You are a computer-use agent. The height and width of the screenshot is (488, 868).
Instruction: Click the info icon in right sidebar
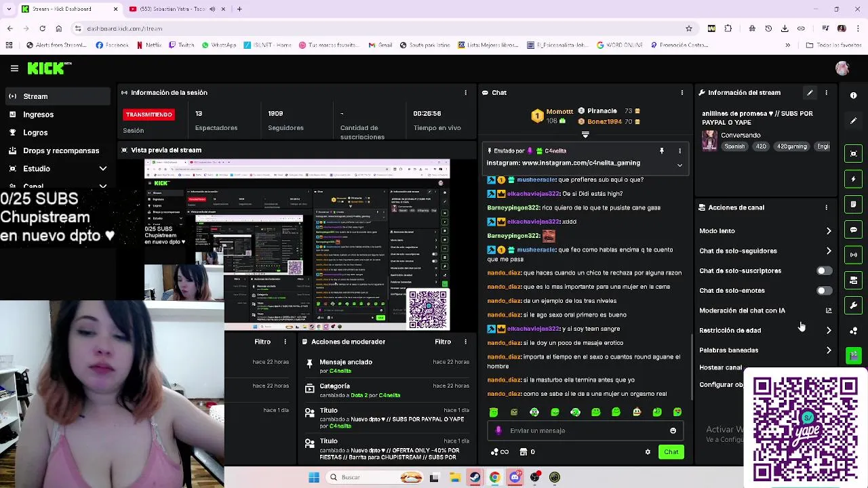pyautogui.click(x=854, y=96)
